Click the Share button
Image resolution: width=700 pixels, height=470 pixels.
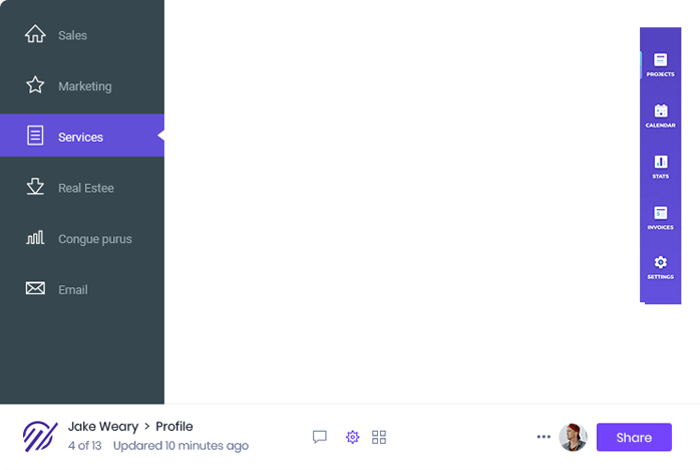point(634,437)
